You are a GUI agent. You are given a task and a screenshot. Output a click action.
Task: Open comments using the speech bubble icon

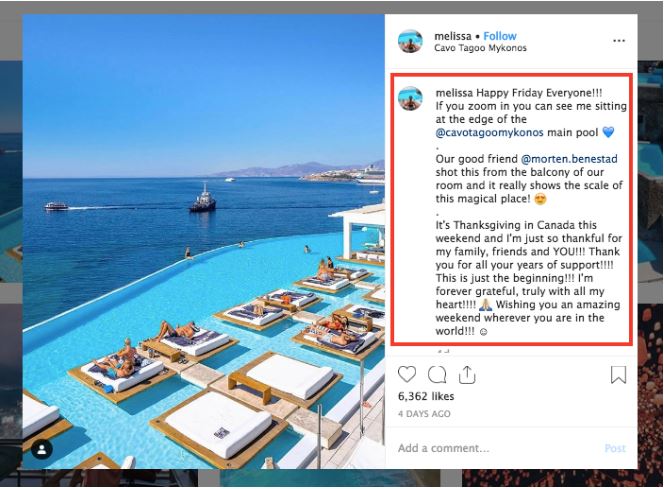[x=437, y=375]
